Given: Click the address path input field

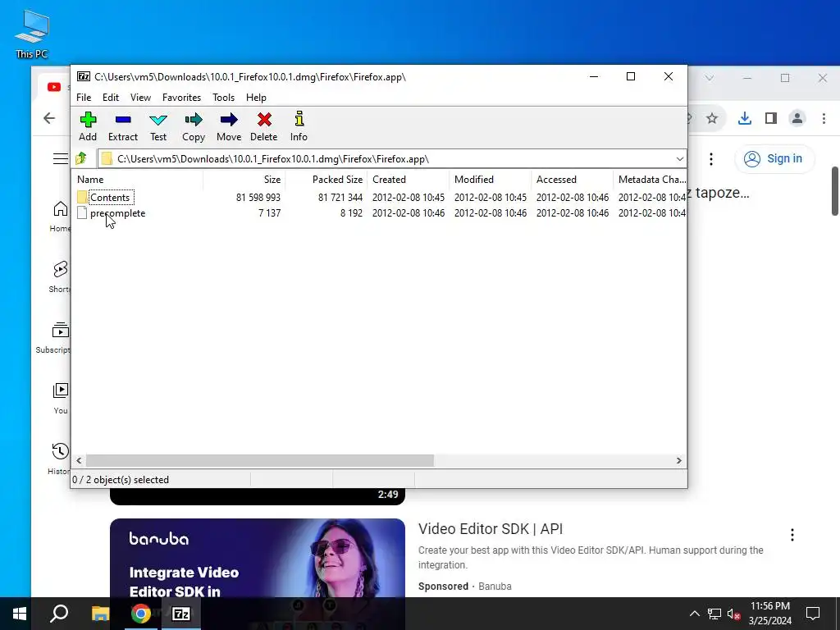Looking at the screenshot, I should click(386, 159).
